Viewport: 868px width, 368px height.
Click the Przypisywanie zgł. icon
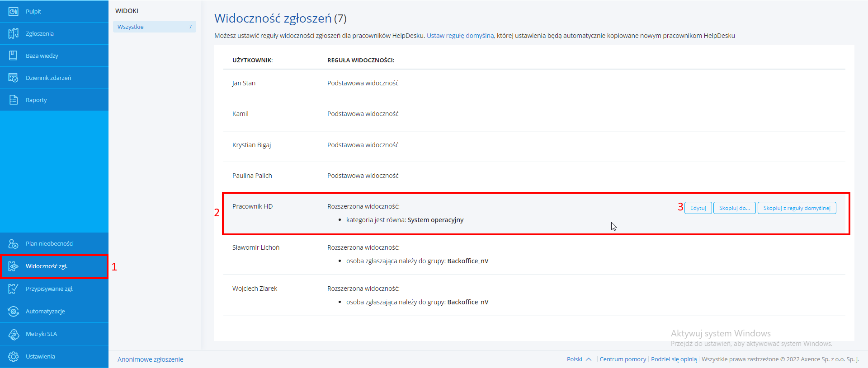[x=14, y=289]
